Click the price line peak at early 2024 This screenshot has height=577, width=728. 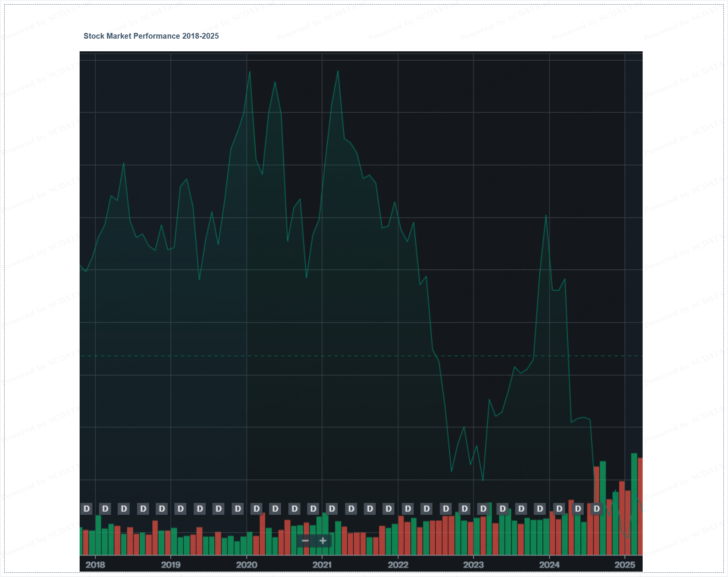point(546,216)
